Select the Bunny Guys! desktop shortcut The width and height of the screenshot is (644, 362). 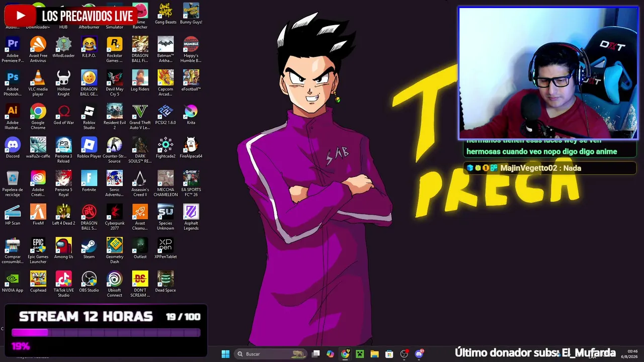(191, 14)
